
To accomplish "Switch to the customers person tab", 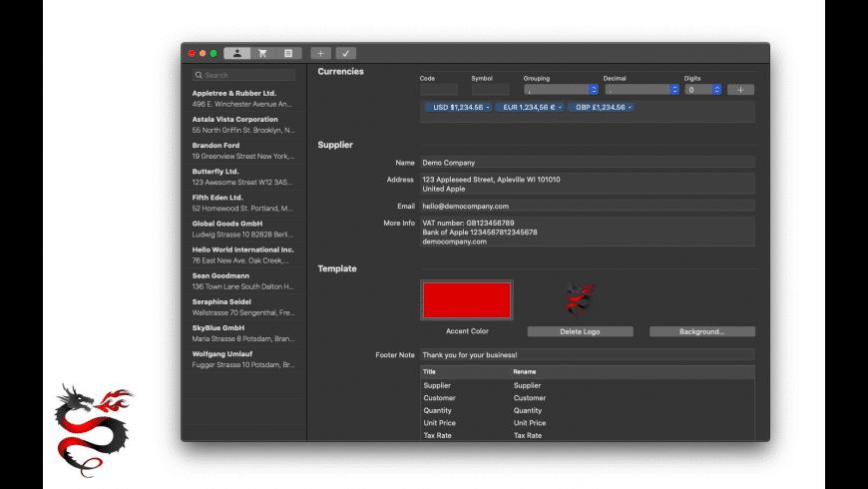I will [x=237, y=53].
